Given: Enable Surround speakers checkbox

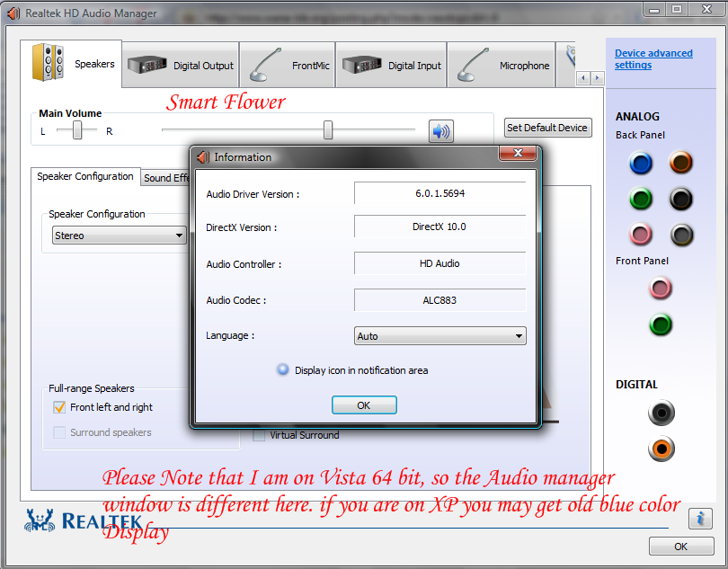Looking at the screenshot, I should pyautogui.click(x=59, y=432).
